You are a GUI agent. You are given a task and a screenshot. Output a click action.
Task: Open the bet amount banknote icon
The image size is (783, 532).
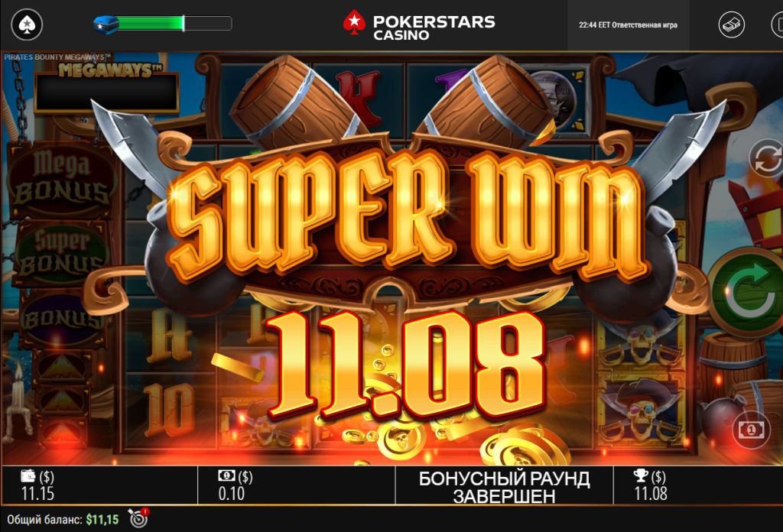pos(751,430)
